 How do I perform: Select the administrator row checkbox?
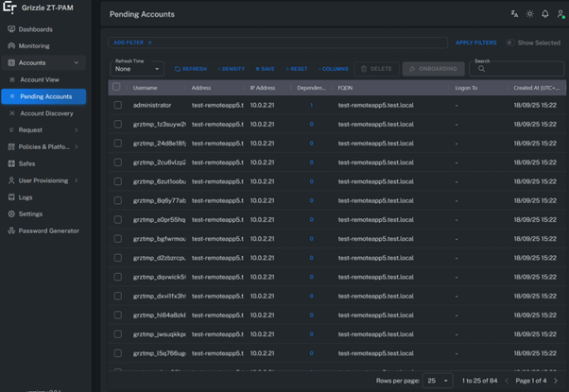coord(117,105)
